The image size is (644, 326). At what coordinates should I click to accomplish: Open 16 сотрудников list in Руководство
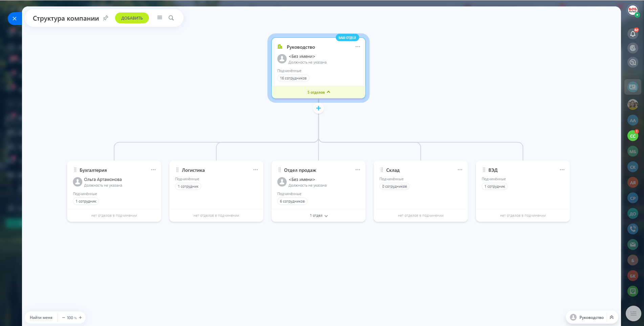tap(293, 78)
